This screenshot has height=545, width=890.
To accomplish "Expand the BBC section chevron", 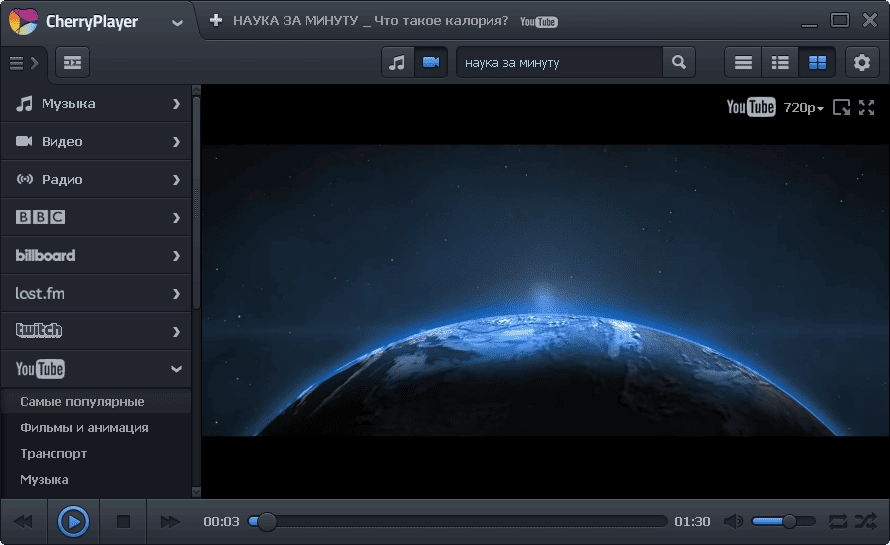I will click(x=177, y=218).
